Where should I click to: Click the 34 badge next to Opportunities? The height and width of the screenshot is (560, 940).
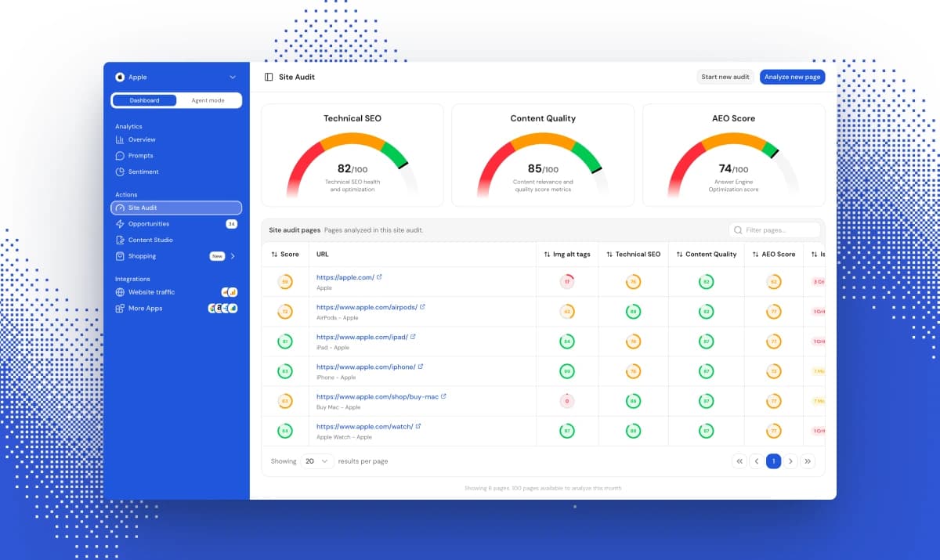(x=231, y=224)
